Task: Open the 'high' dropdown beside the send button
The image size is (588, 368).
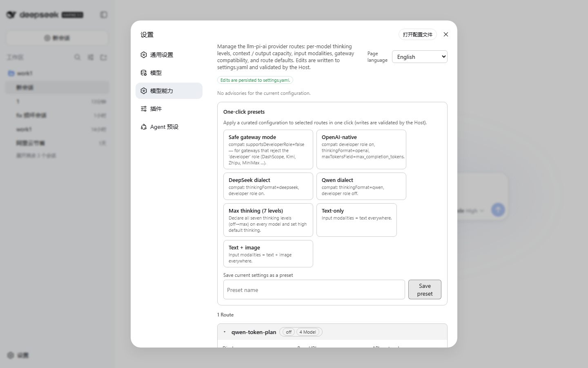Action: tap(474, 211)
